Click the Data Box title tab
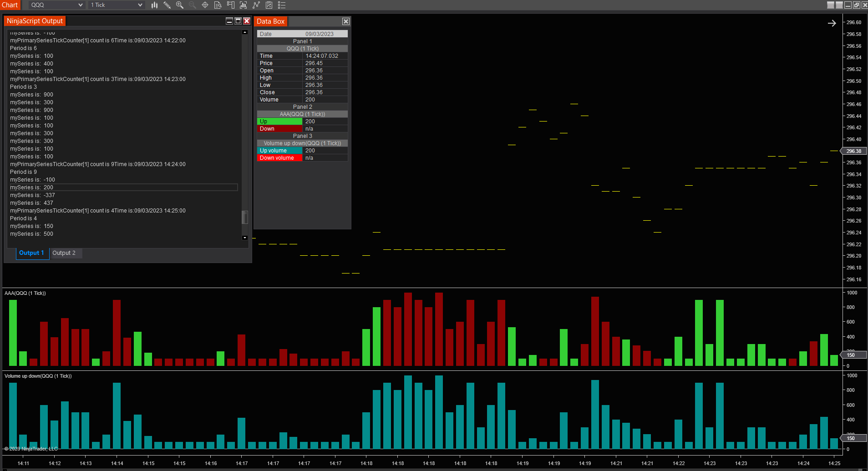The image size is (868, 471). 270,21
